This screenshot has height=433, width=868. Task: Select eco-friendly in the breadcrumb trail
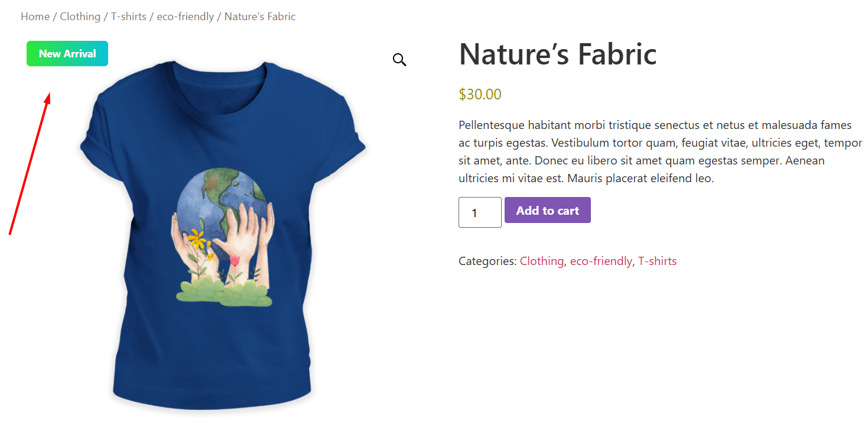(x=185, y=17)
